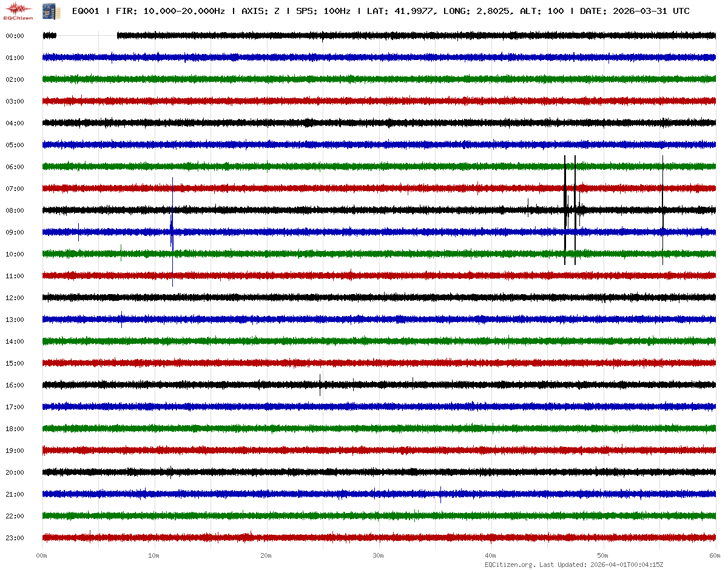Click the 23:00 hour label

click(x=15, y=538)
